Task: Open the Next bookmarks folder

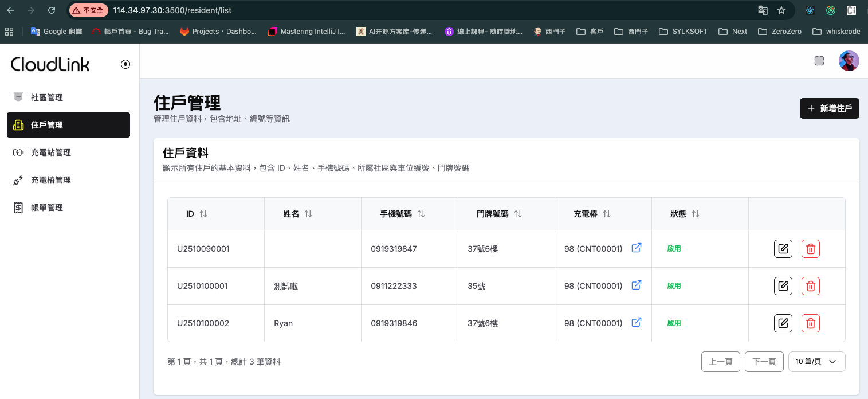Action: [733, 32]
